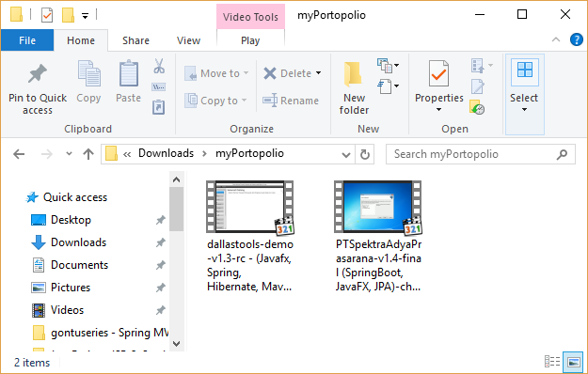Open the Select dropdown menu
This screenshot has width=588, height=374.
click(x=524, y=94)
